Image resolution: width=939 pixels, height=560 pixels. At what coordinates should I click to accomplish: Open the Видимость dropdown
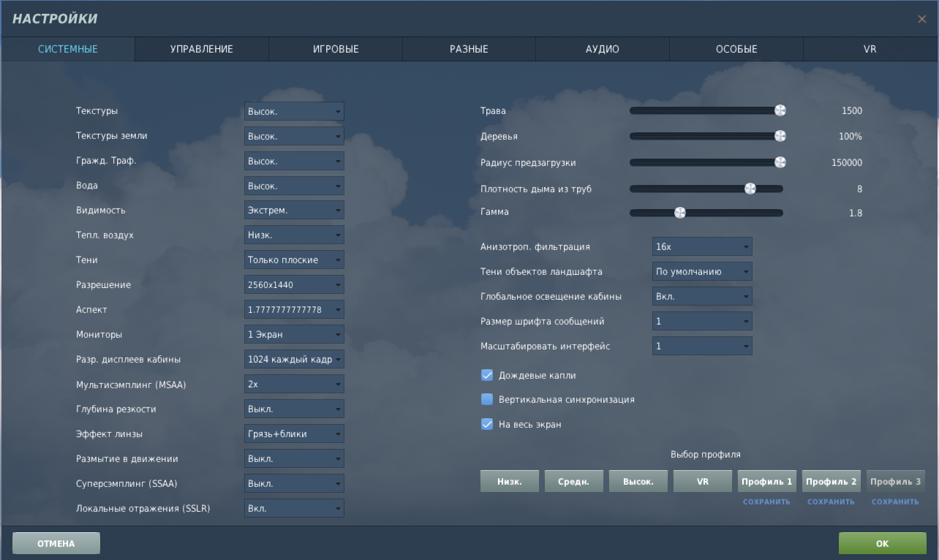point(294,211)
